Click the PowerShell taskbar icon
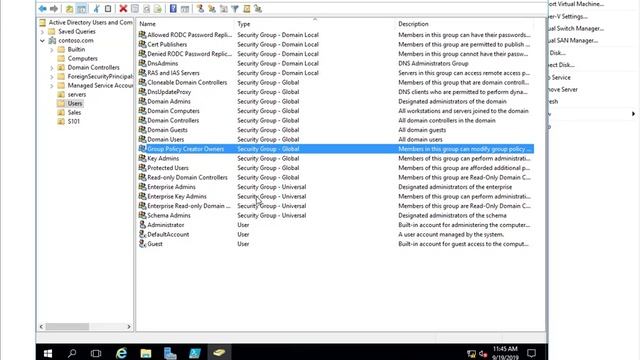640x360 pixels. click(x=195, y=353)
